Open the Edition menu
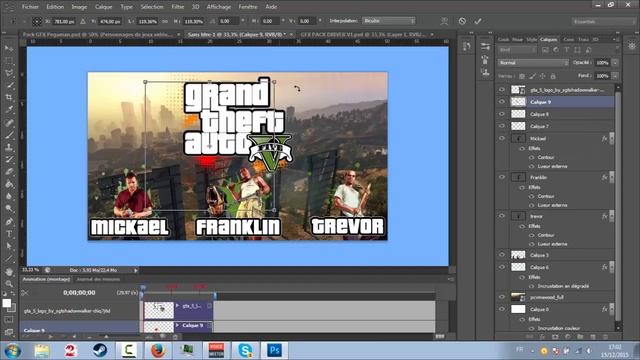 point(55,7)
